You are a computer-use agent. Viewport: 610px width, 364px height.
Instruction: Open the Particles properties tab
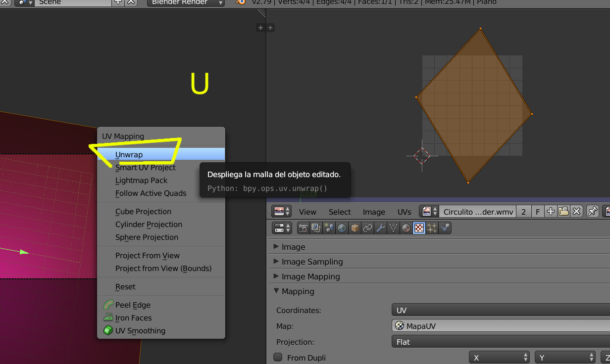pyautogui.click(x=432, y=228)
